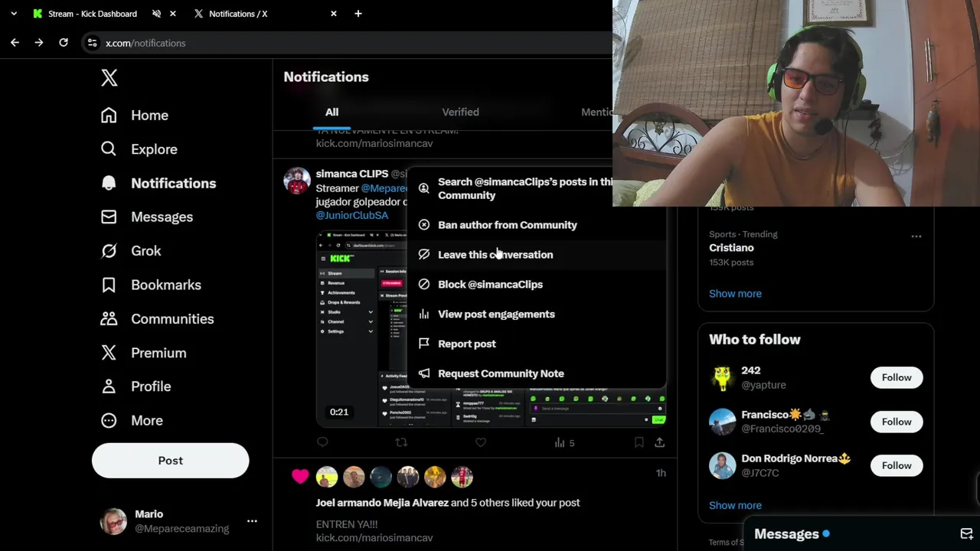Screen dimensions: 980x551
Task: Repost the simanca CLIPS post
Action: [401, 442]
